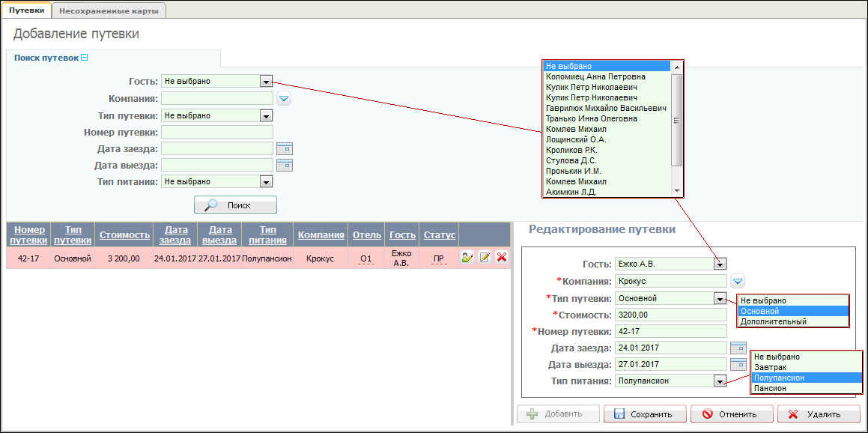Sort table by Стоимость column header
Image resolution: width=868 pixels, height=433 pixels.
click(x=124, y=234)
